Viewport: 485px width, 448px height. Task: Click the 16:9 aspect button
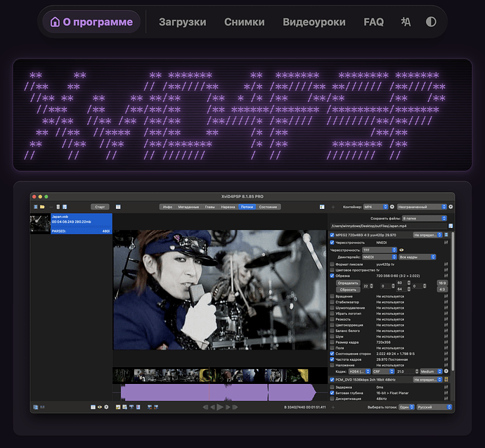(442, 283)
